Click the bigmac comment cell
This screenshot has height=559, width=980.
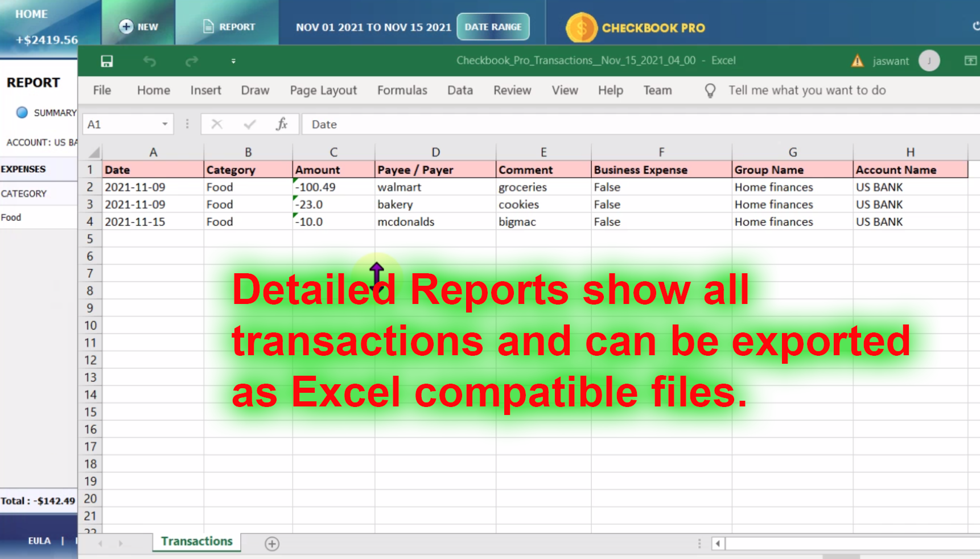[543, 221]
